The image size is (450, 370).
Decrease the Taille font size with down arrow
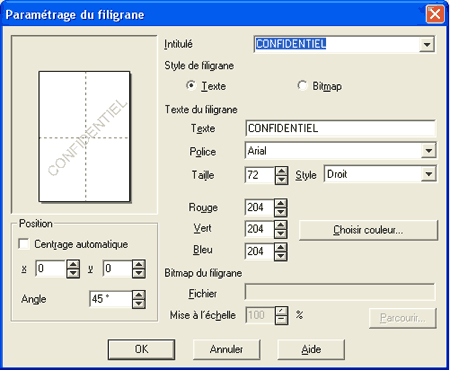[282, 180]
